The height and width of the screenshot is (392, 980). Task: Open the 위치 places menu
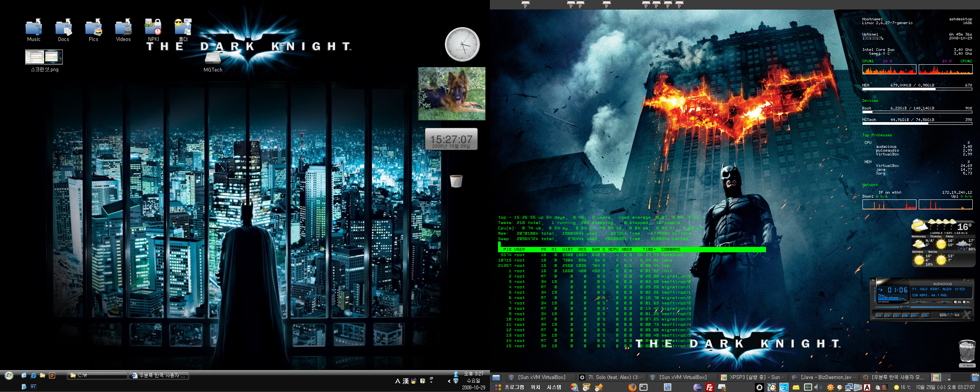coord(535,387)
